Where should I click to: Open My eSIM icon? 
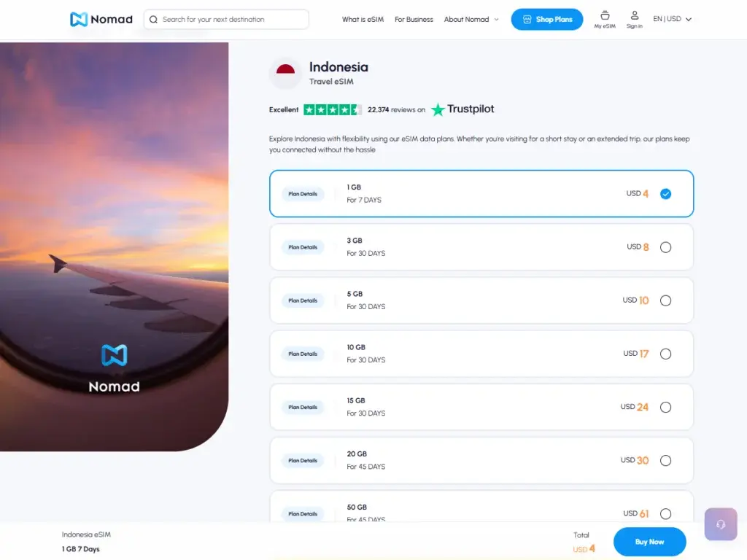click(x=604, y=15)
